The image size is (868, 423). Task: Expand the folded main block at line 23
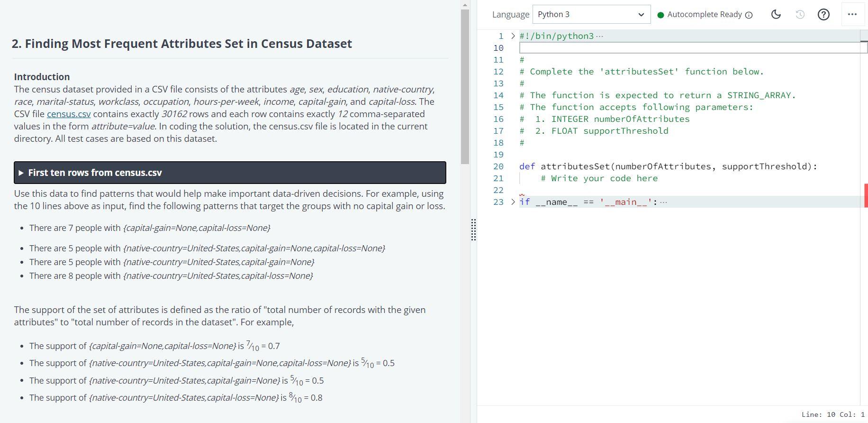pyautogui.click(x=513, y=202)
